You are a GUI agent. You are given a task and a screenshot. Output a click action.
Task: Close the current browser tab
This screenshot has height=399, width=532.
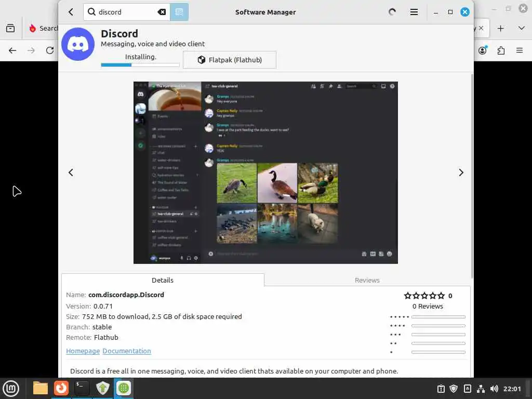[x=481, y=28]
